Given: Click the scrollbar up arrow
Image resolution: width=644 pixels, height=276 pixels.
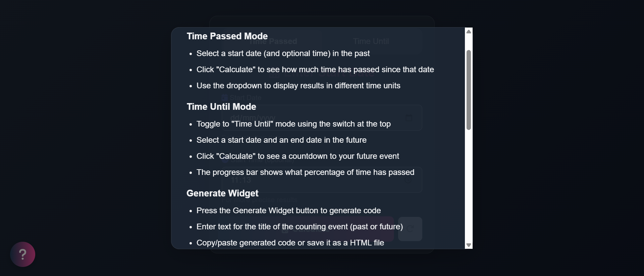Looking at the screenshot, I should (x=469, y=31).
